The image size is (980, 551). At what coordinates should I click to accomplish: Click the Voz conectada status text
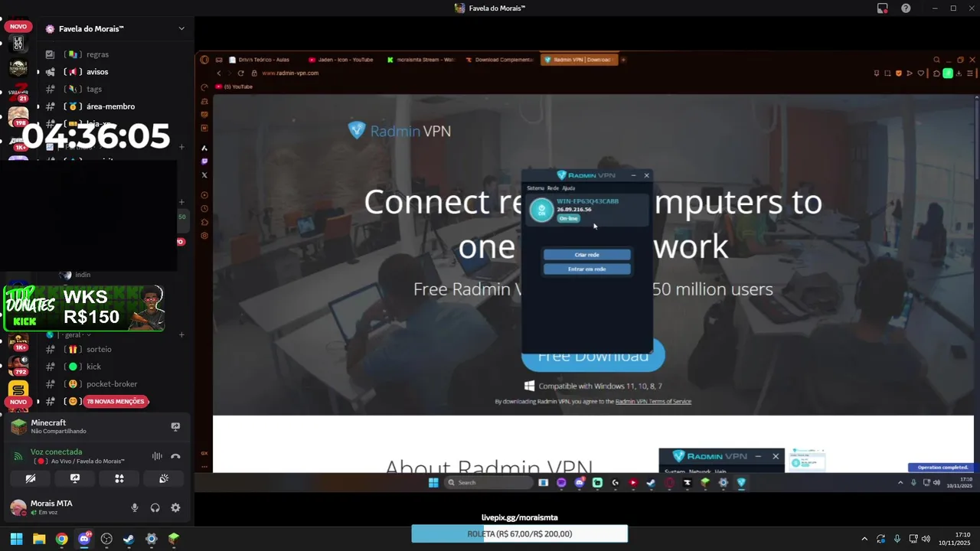pyautogui.click(x=56, y=452)
